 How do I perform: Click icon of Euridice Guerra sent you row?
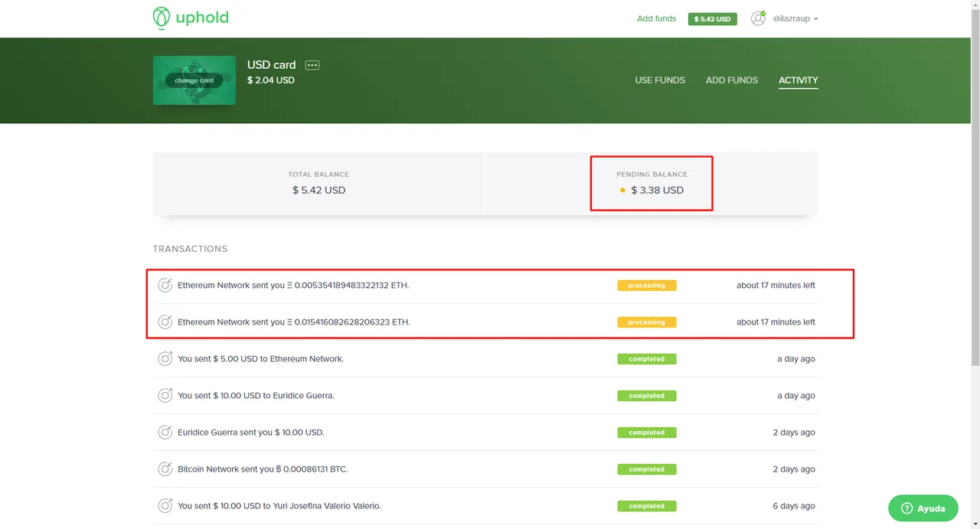coord(165,433)
